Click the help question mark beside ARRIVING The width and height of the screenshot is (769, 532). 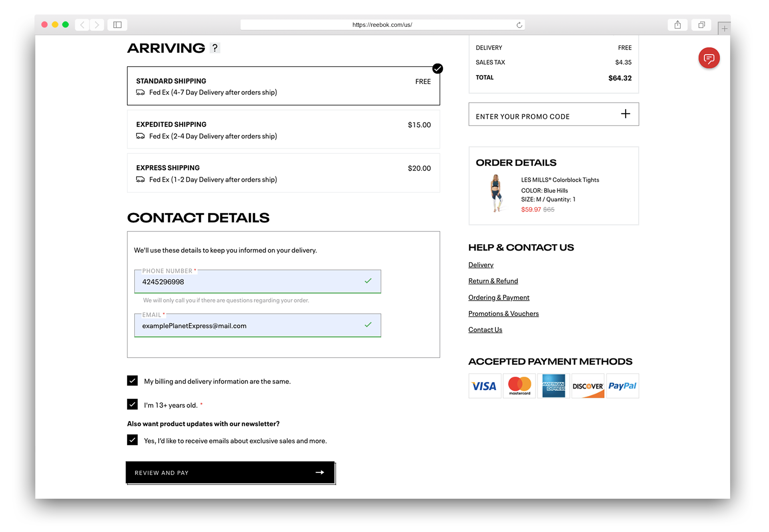(215, 48)
